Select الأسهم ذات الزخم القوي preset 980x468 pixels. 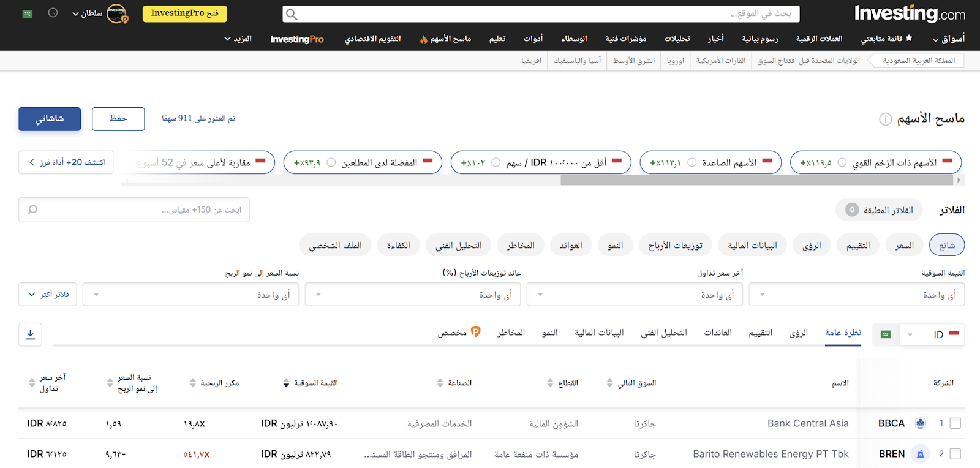(876, 162)
